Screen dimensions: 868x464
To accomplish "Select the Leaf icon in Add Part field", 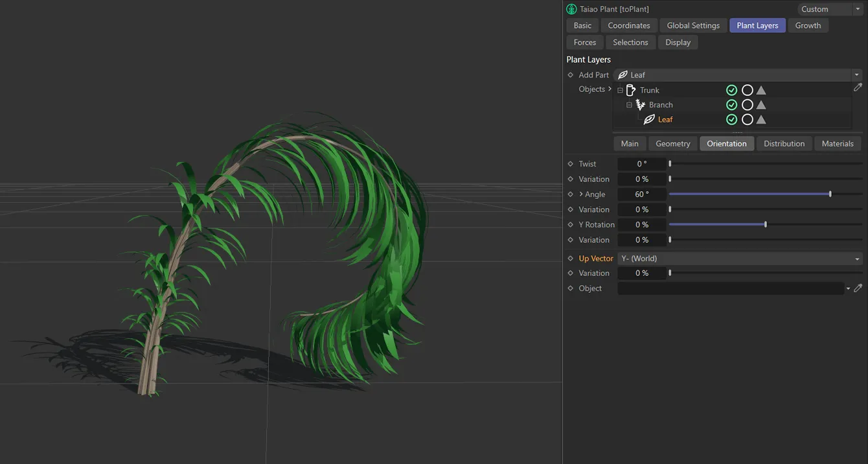I will pyautogui.click(x=622, y=75).
